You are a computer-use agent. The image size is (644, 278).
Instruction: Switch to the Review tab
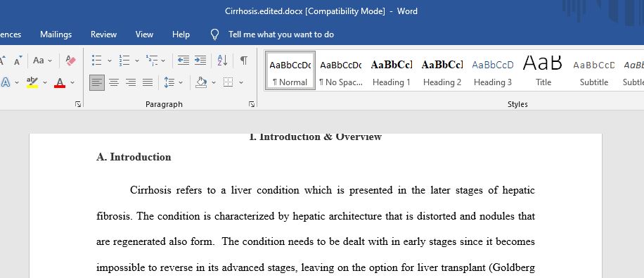[x=103, y=34]
